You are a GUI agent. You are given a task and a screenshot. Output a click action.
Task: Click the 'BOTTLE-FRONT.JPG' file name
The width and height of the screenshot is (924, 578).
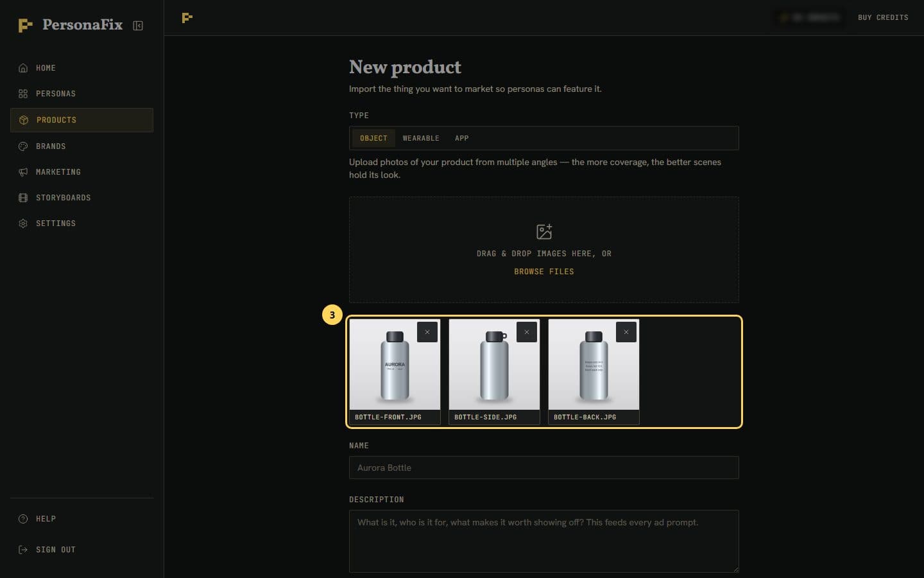pyautogui.click(x=388, y=417)
